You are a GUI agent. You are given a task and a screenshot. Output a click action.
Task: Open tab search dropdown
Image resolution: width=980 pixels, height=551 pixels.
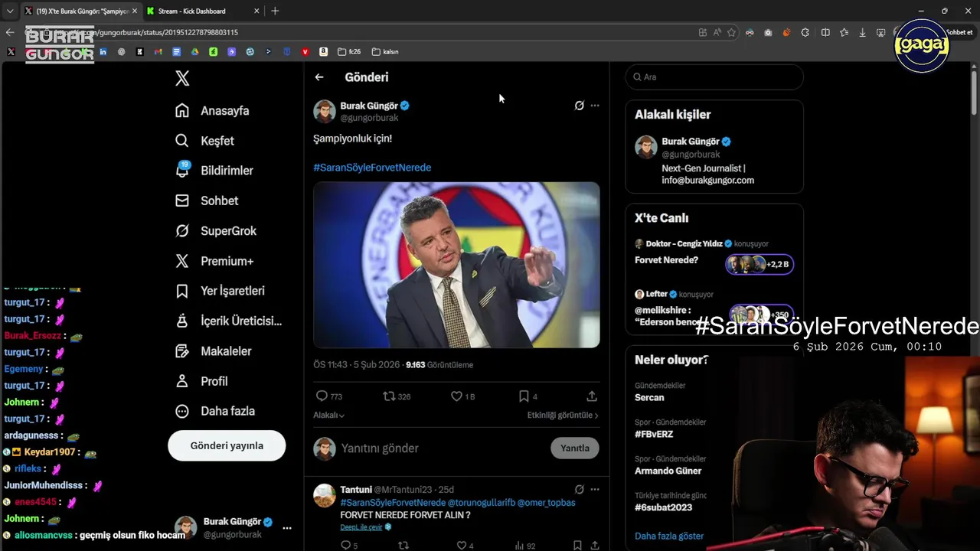(x=9, y=11)
